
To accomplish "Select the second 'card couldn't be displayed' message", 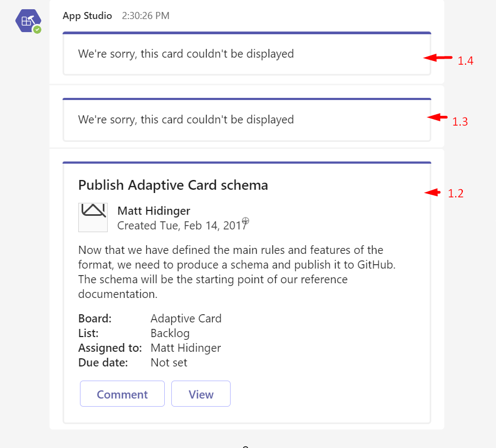I will [x=185, y=119].
